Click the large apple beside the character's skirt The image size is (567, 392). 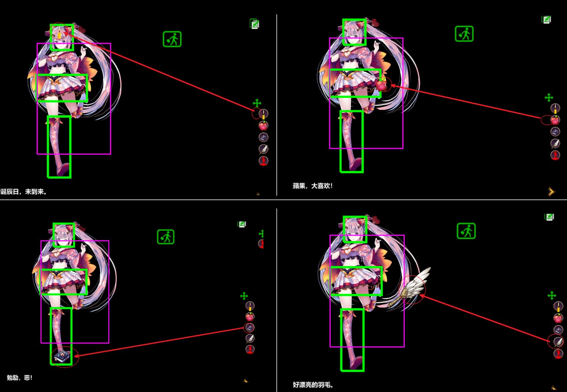[382, 85]
